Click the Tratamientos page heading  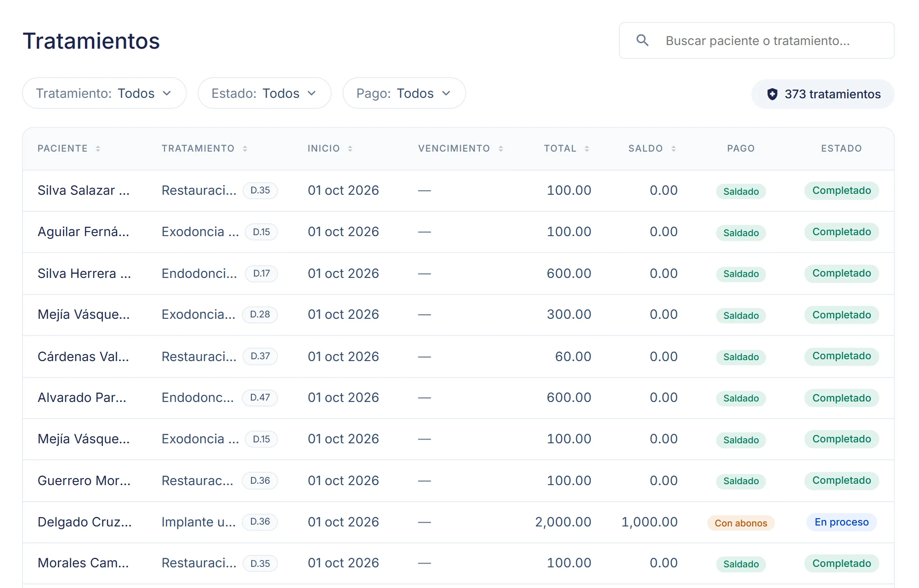(x=91, y=41)
